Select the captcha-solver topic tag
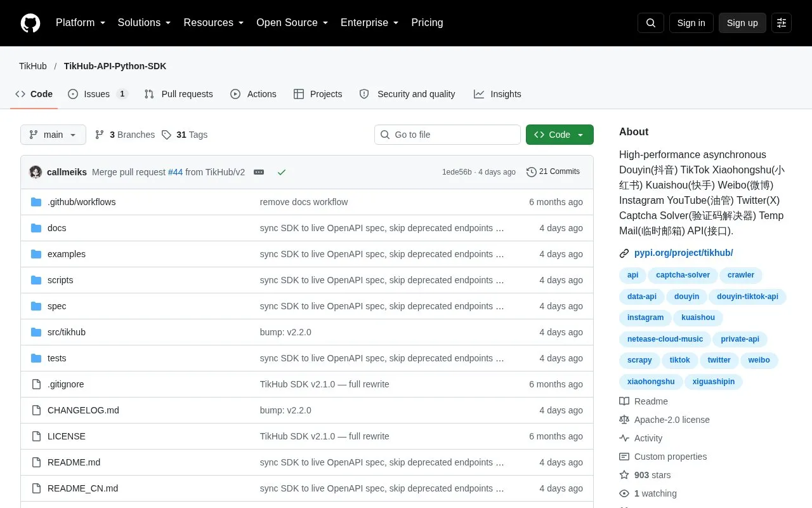This screenshot has height=508, width=812. pyautogui.click(x=683, y=275)
